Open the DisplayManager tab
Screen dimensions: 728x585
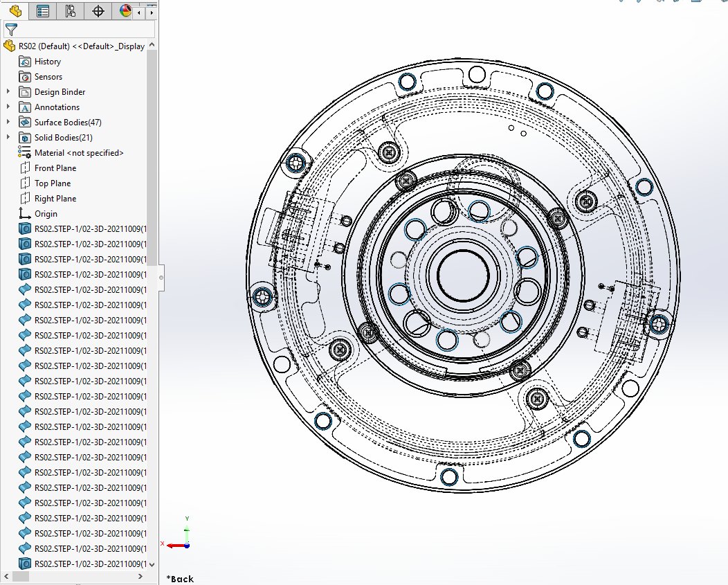point(124,10)
